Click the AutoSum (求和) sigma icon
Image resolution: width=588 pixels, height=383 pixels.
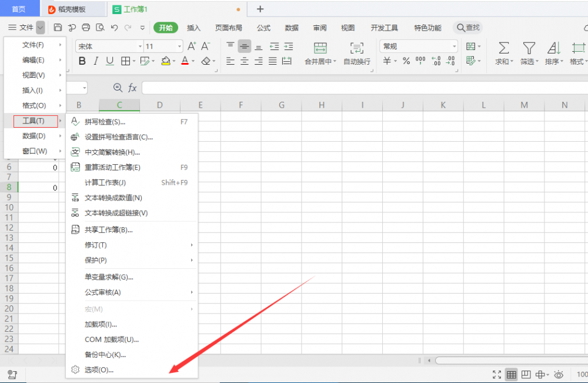503,48
